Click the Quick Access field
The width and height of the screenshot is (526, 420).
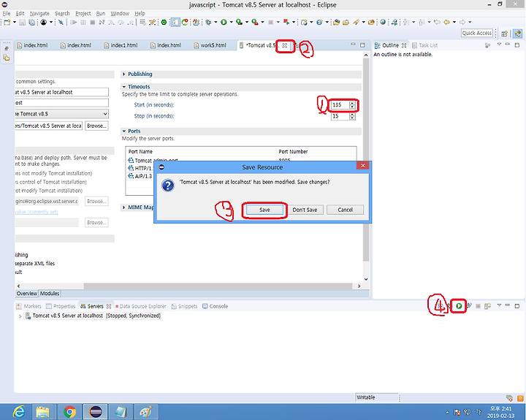pos(476,33)
